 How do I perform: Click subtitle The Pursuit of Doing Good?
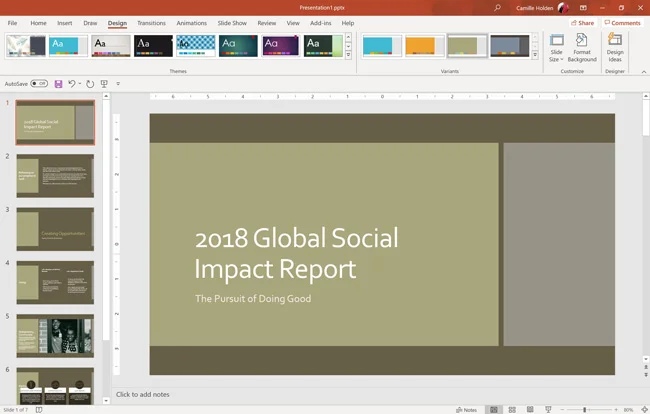[253, 299]
